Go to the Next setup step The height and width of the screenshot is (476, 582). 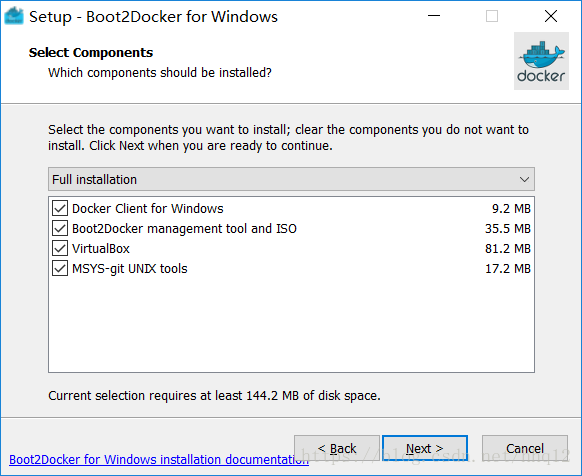(x=425, y=448)
